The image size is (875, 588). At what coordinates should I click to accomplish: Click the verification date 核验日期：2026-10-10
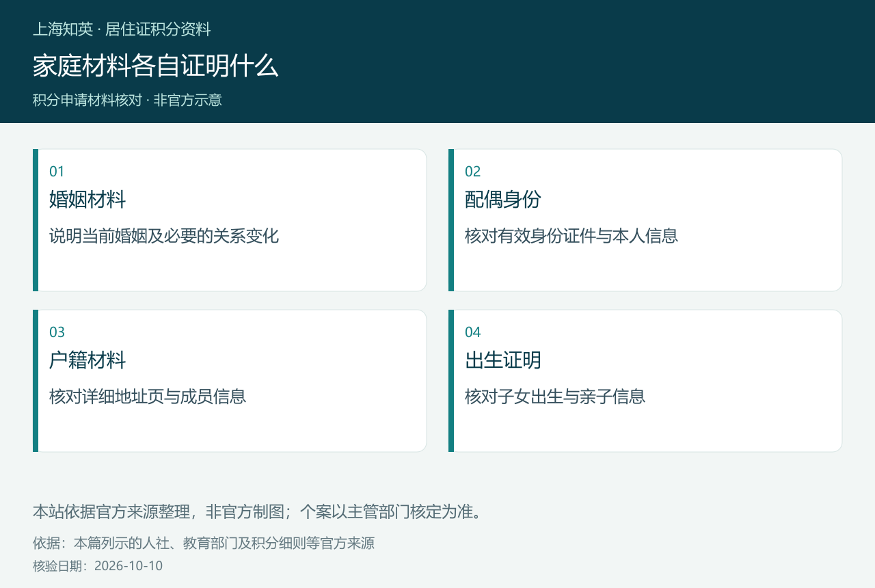coord(98,566)
